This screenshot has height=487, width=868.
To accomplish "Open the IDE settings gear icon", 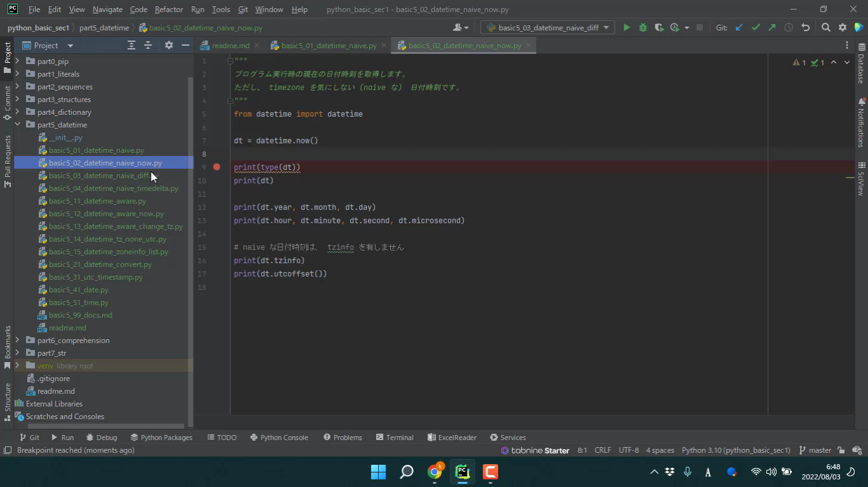I will (x=843, y=27).
